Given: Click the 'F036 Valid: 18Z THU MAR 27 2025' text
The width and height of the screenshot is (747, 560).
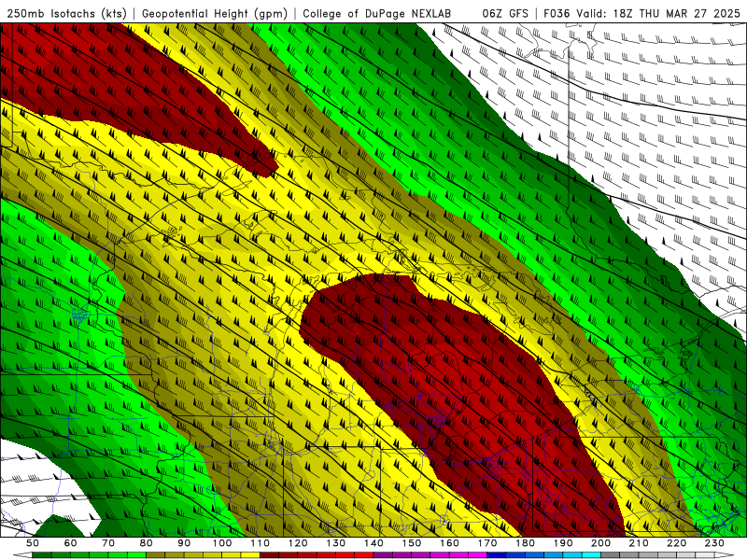Looking at the screenshot, I should point(642,14).
